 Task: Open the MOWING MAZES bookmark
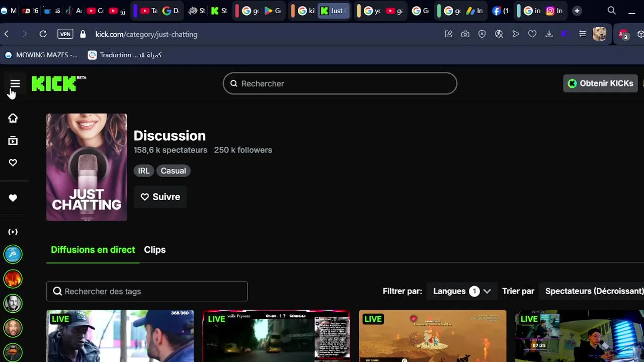pyautogui.click(x=41, y=55)
